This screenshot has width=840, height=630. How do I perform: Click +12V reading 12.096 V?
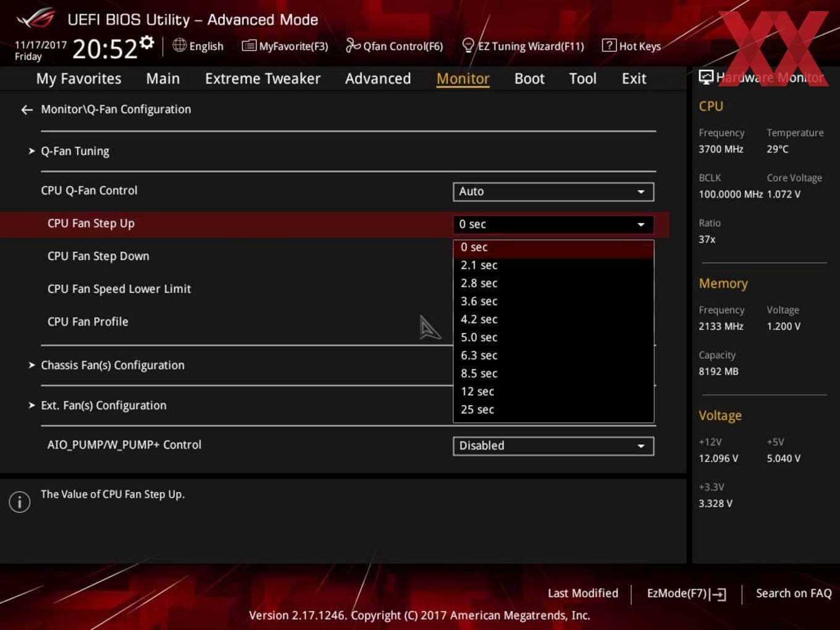pyautogui.click(x=718, y=458)
